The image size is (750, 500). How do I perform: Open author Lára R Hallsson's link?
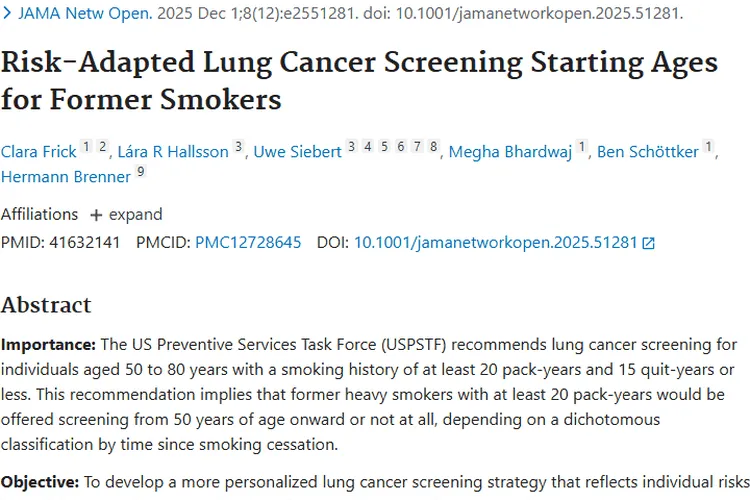click(x=173, y=152)
